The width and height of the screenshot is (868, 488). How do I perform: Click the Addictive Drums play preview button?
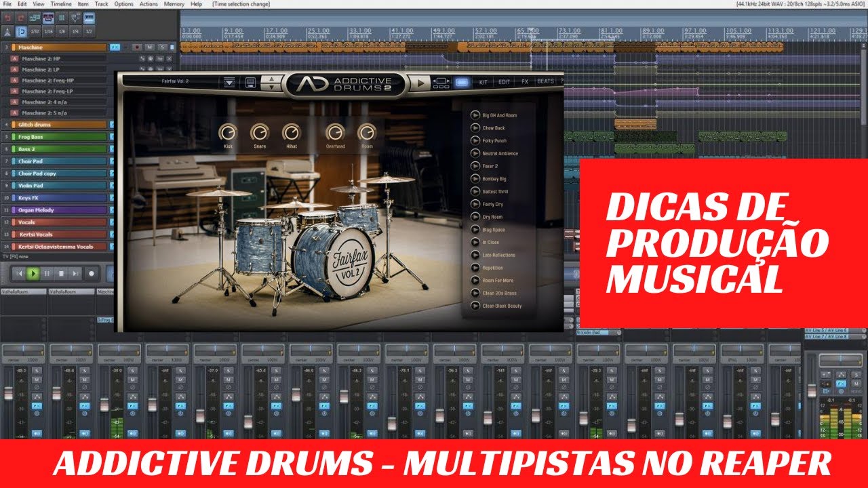[420, 83]
